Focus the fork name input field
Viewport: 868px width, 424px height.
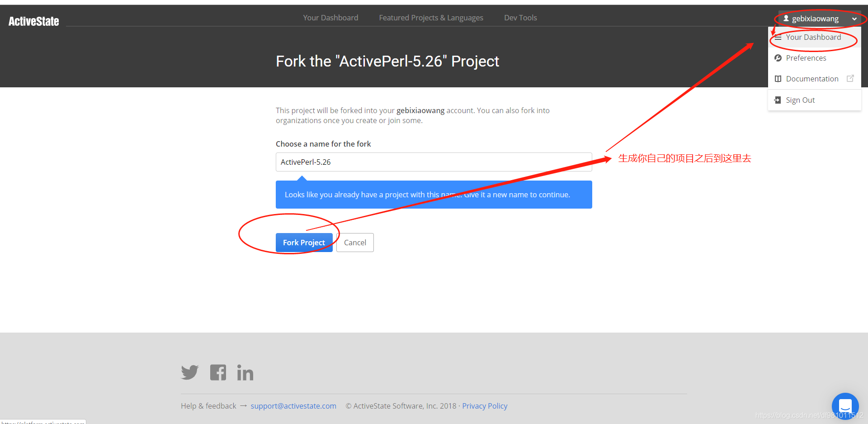(434, 162)
